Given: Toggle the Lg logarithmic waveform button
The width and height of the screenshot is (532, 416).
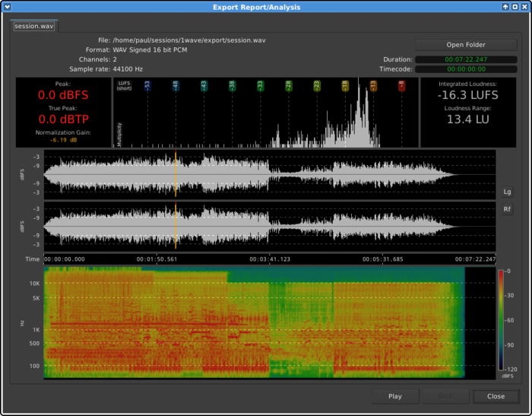Looking at the screenshot, I should 508,192.
